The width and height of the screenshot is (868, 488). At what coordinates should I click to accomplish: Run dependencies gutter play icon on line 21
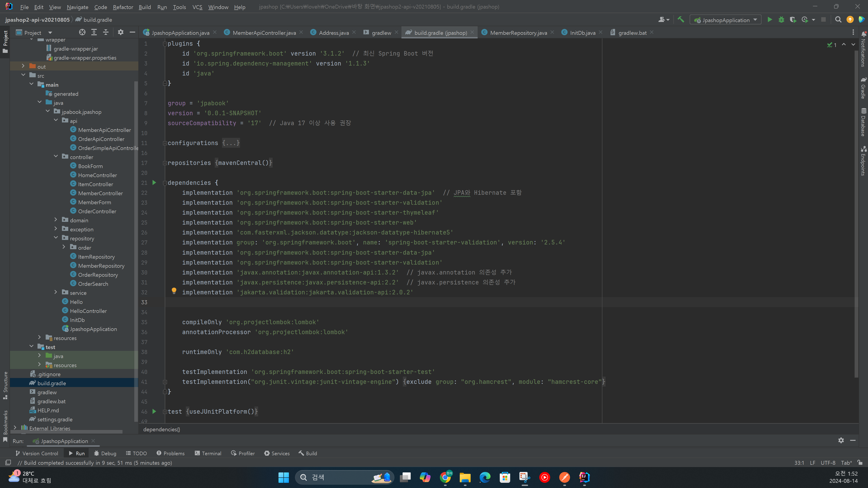(154, 183)
